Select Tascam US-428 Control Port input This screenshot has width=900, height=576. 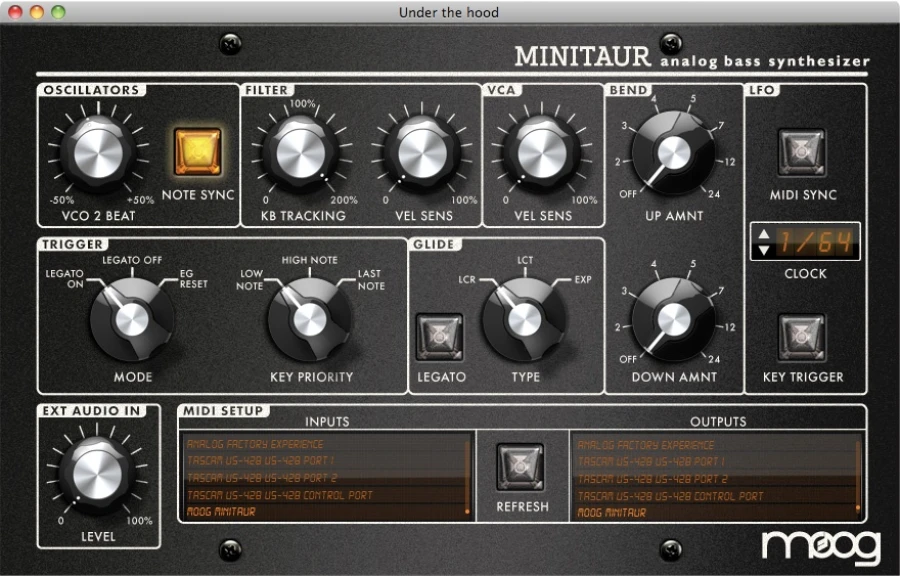(x=326, y=495)
